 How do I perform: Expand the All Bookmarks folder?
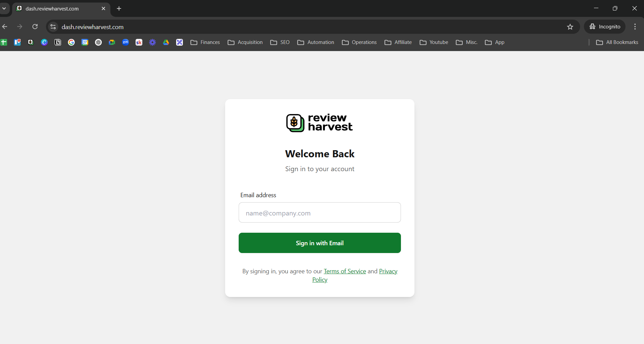click(x=617, y=42)
